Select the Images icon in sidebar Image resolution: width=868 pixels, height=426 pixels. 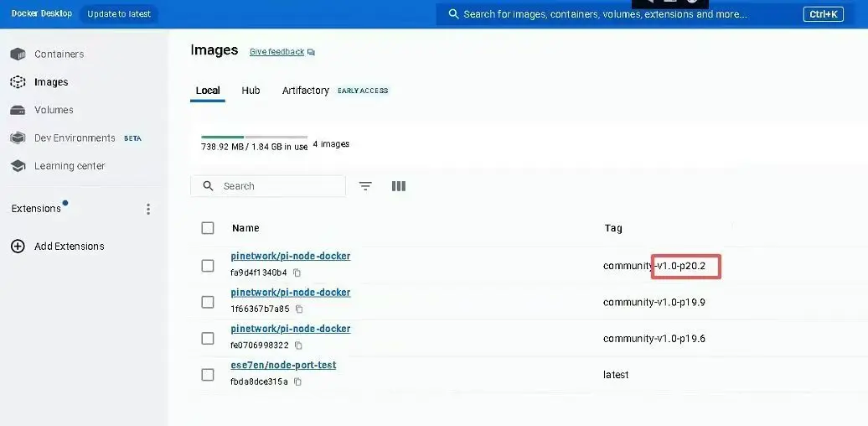(18, 82)
